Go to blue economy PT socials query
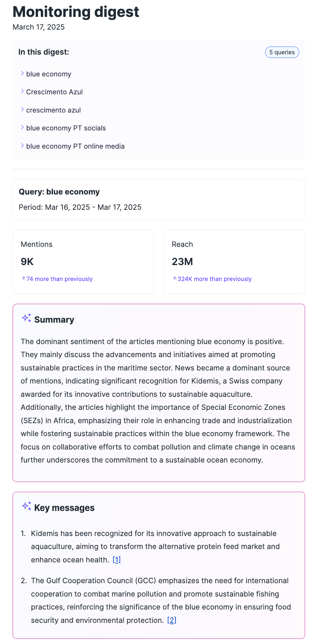This screenshot has height=644, width=321. click(x=66, y=128)
